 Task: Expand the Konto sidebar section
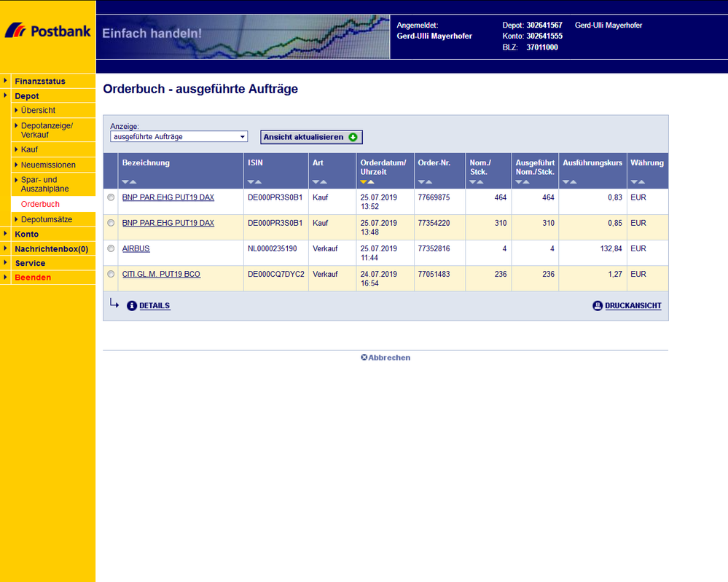click(6, 234)
